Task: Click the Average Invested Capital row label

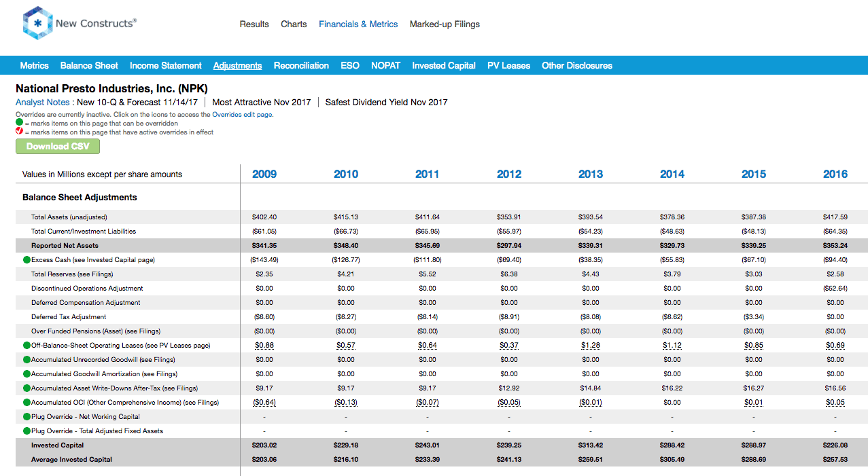Action: click(72, 460)
